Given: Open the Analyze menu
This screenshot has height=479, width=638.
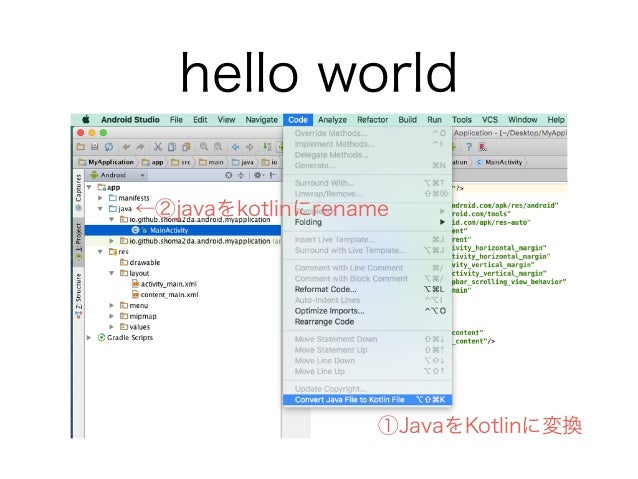Looking at the screenshot, I should point(332,120).
